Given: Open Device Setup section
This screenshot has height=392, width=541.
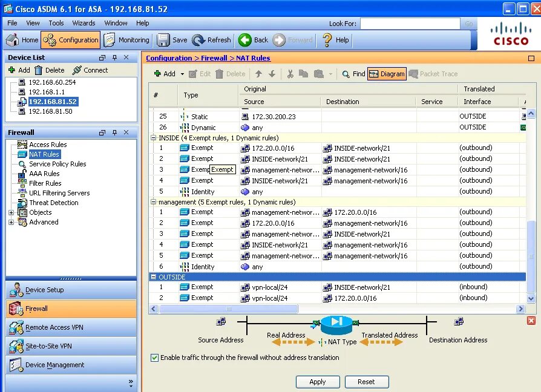Looking at the screenshot, I should tap(71, 290).
